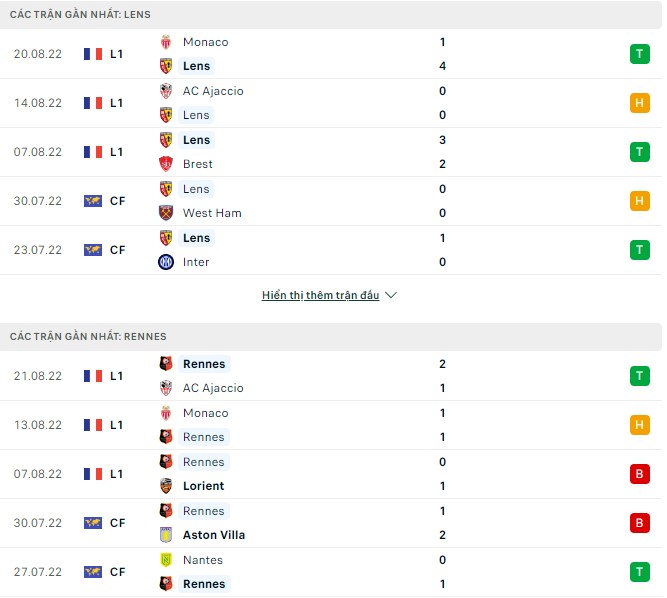Expand more matches with "Hiển thị thêm trận đấu"
667x598 pixels.
tap(320, 296)
